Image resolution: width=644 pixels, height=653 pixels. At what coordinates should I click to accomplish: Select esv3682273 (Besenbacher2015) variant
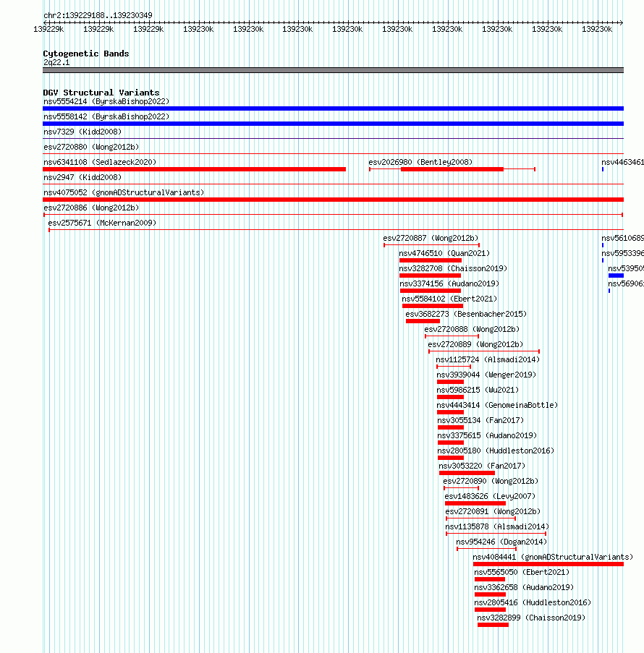pos(466,315)
